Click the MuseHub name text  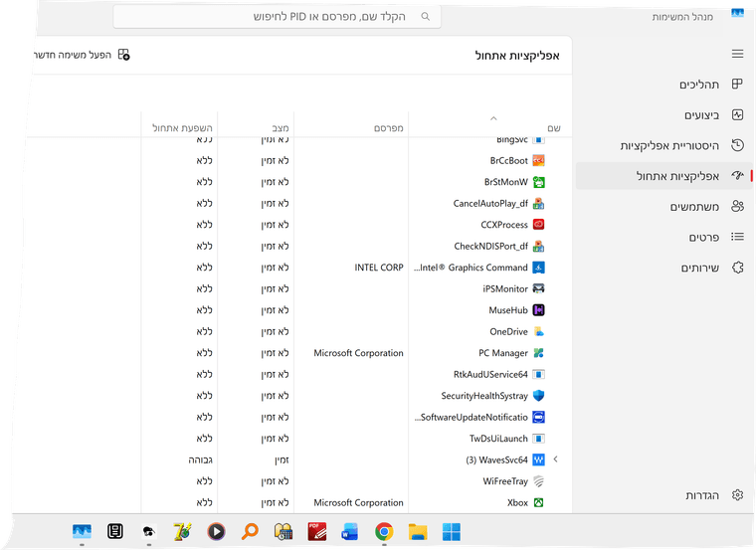click(x=508, y=310)
